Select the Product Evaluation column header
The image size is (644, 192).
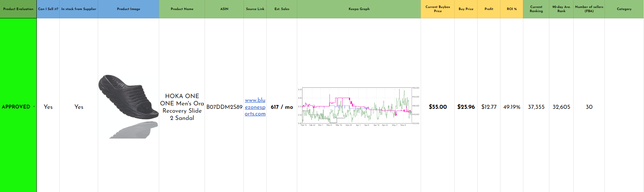(18, 9)
